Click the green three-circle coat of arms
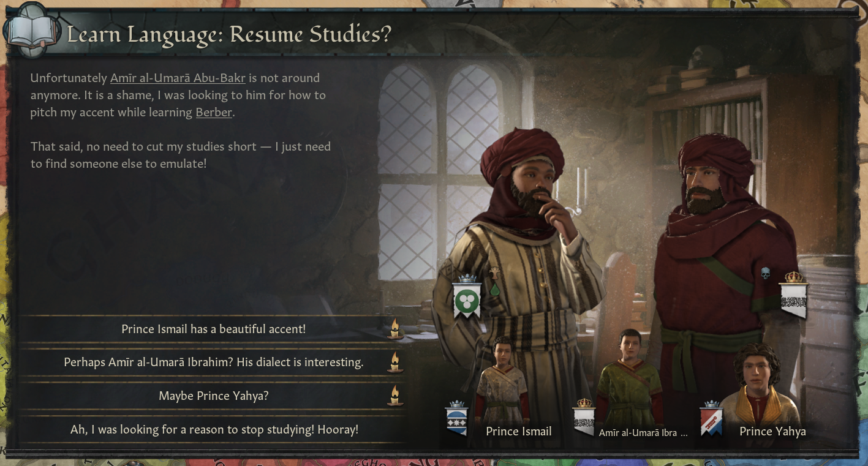Image resolution: width=868 pixels, height=466 pixels. 467,297
